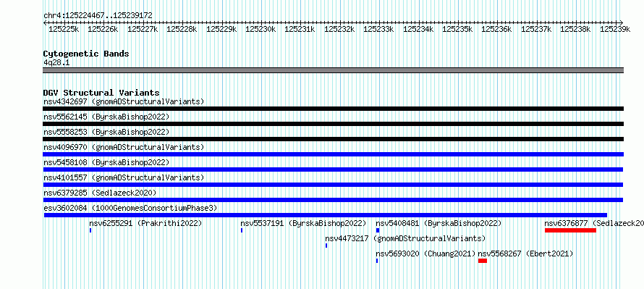This screenshot has width=644, height=289.
Task: Open the nsv4096970 gnomADStructuralVariants label
Action: [124, 147]
